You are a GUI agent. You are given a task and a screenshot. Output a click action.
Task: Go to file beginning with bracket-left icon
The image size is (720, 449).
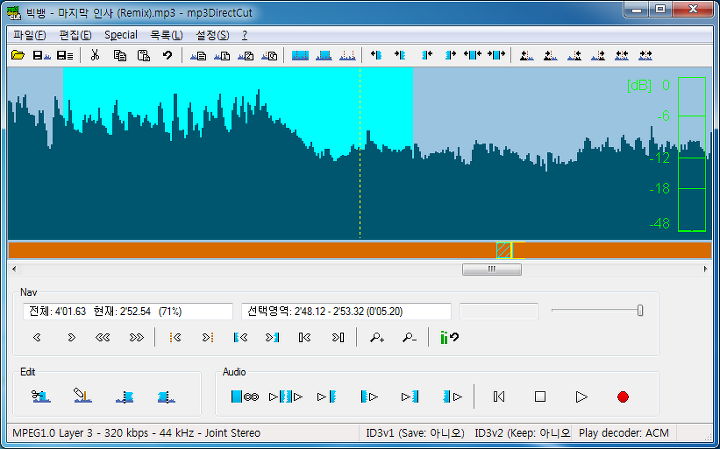click(x=304, y=337)
